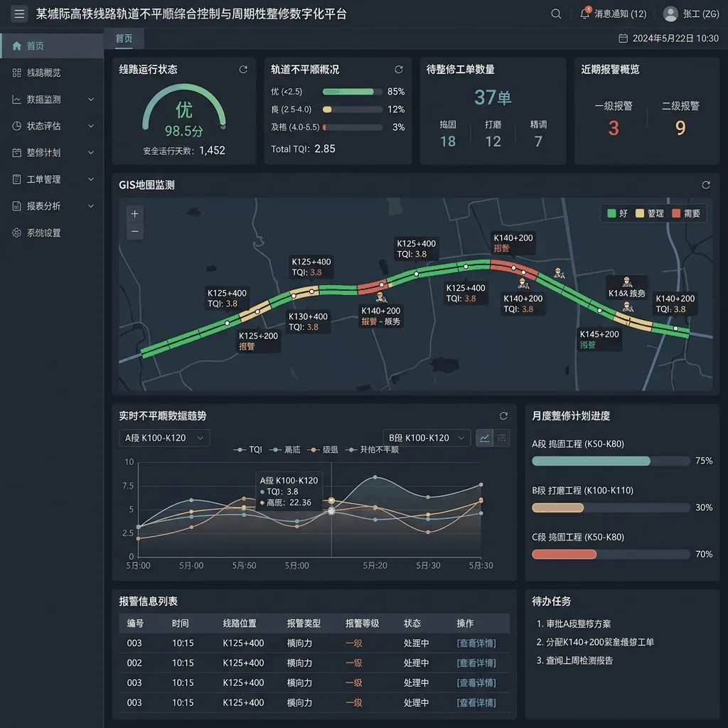Zoom out on the GIS map
The image size is (728, 728).
tap(134, 231)
